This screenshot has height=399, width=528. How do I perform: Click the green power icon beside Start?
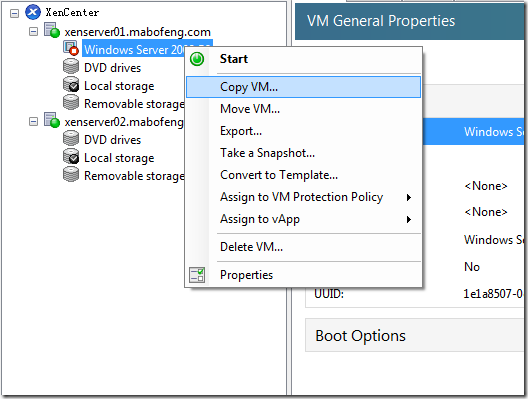[197, 59]
